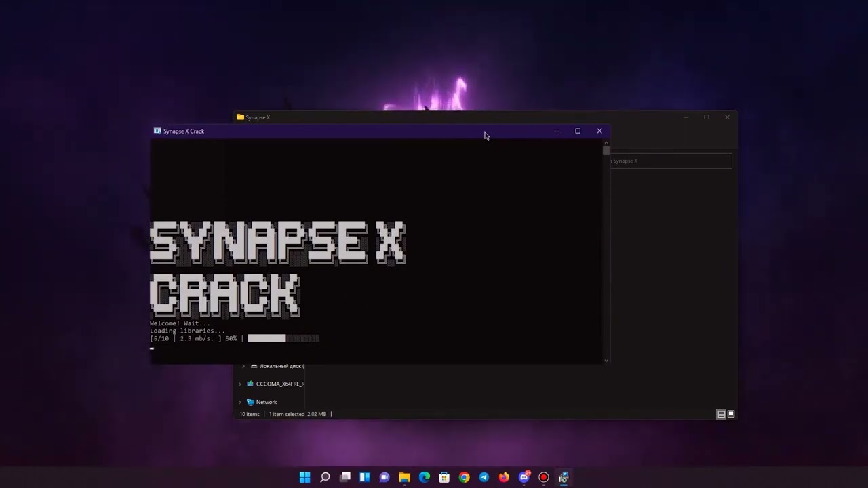
Task: Click the console scrollbar up arrow
Action: coord(606,142)
